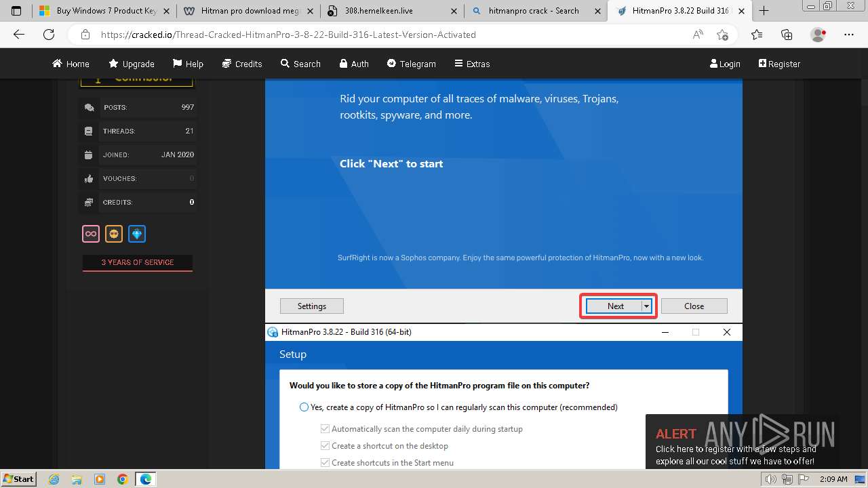Add this page to favorites

pos(722,35)
